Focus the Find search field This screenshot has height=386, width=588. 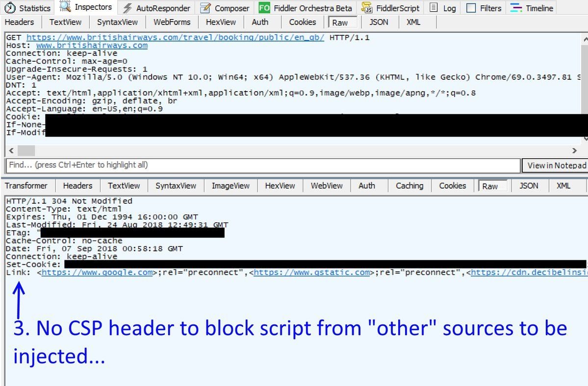coord(263,165)
